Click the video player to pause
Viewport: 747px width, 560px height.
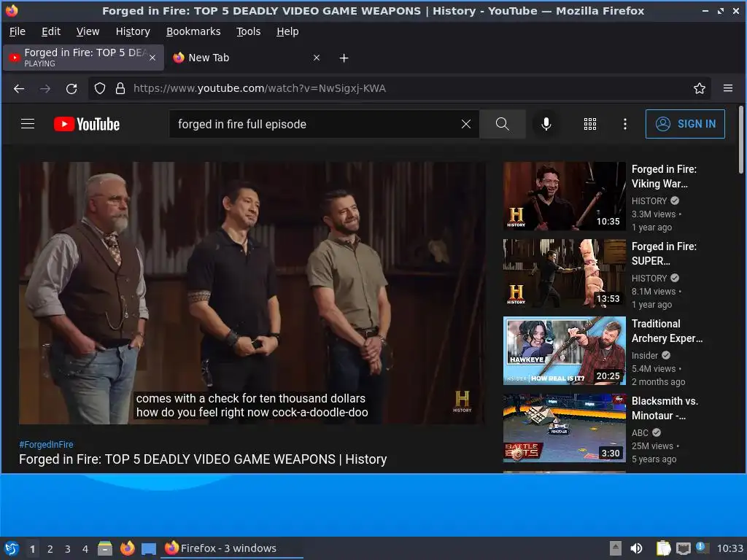(252, 293)
